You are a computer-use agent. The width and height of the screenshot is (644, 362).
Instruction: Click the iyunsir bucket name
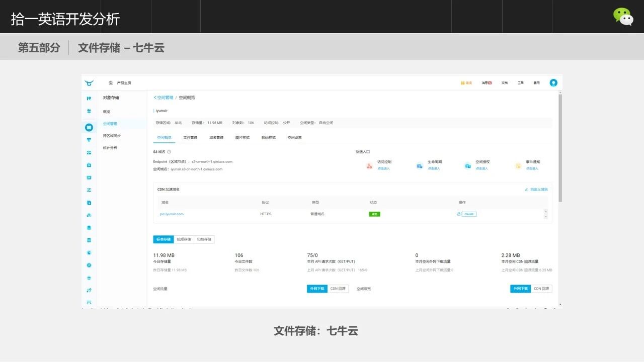click(162, 111)
